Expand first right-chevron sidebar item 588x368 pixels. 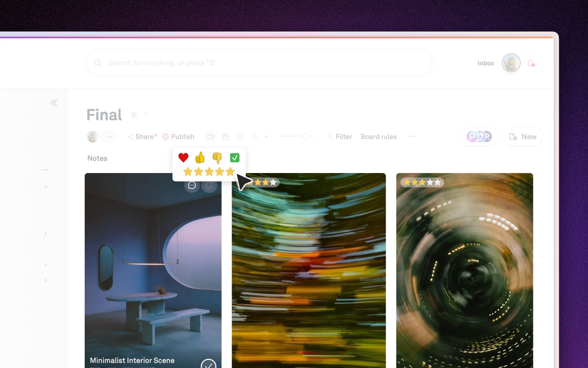tap(46, 234)
